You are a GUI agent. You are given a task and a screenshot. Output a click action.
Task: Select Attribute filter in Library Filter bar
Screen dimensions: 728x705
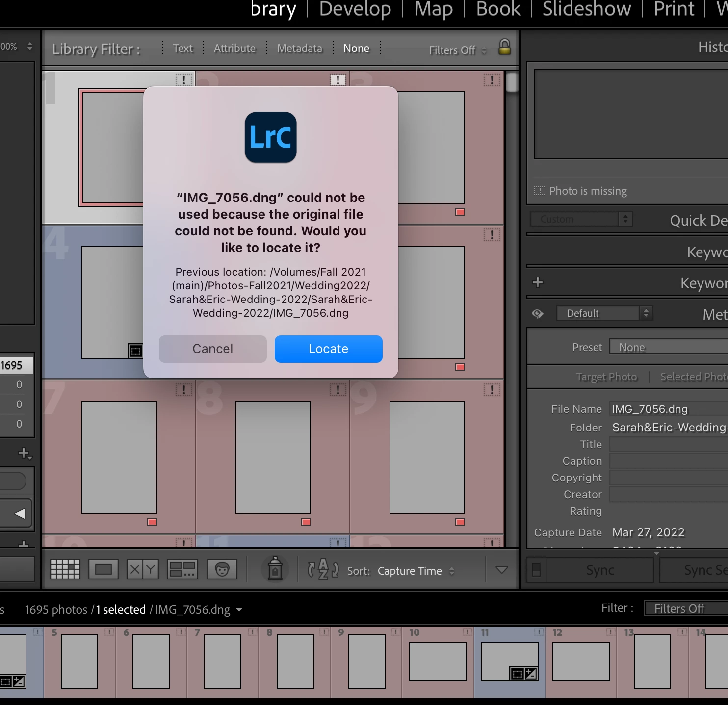[234, 48]
